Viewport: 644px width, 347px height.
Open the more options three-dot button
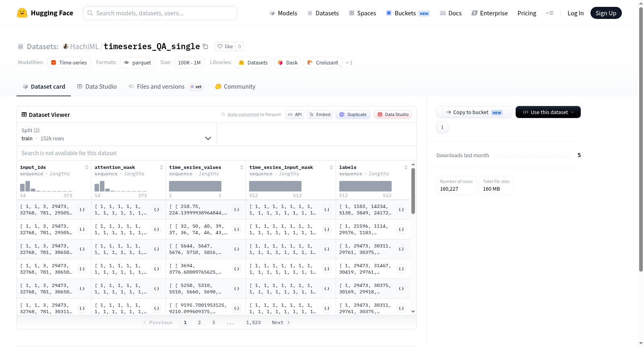[x=442, y=127]
